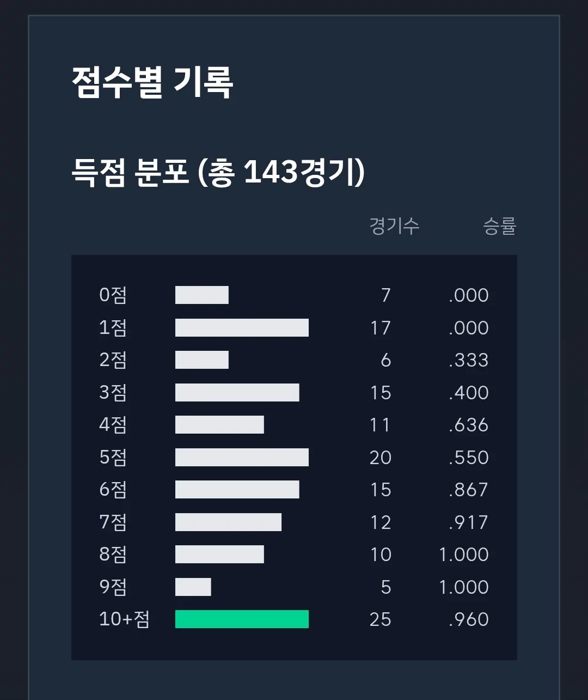The height and width of the screenshot is (700, 588).
Task: Click the .960 win rate value
Action: tap(469, 619)
